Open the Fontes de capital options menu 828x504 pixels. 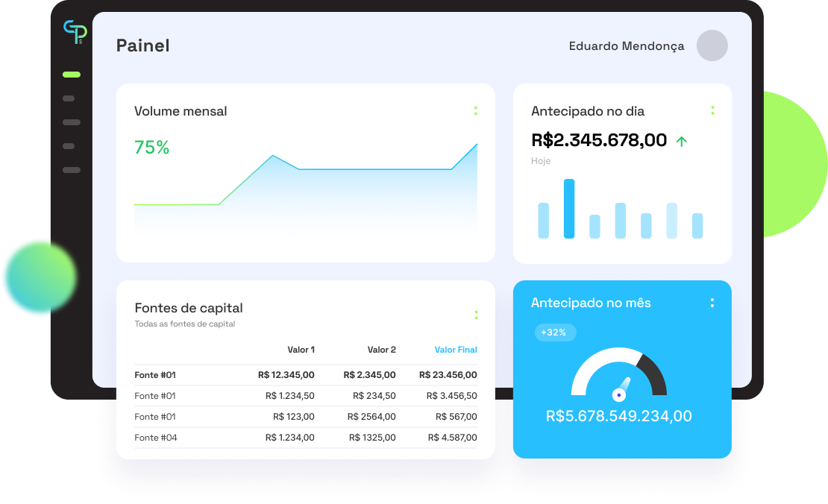pos(476,315)
